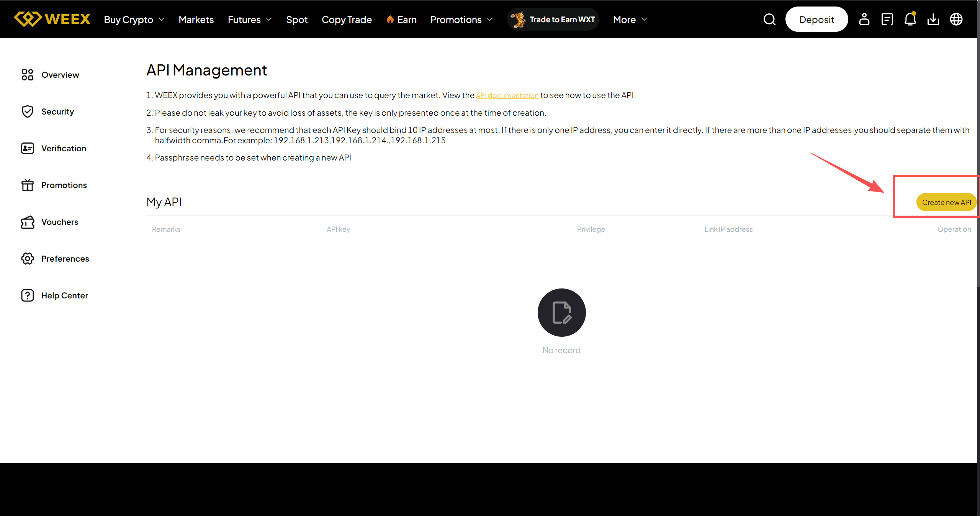Expand the Buy Crypto dropdown
The height and width of the screenshot is (516, 980).
click(x=134, y=20)
